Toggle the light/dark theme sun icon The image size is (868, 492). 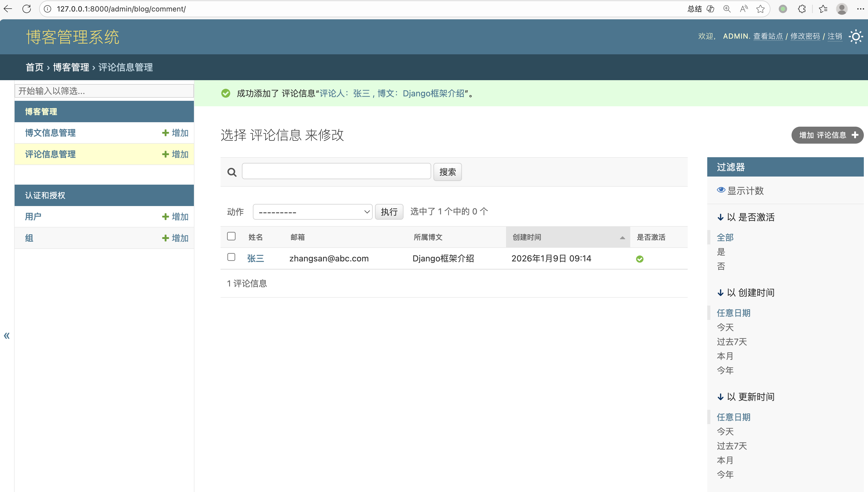856,36
